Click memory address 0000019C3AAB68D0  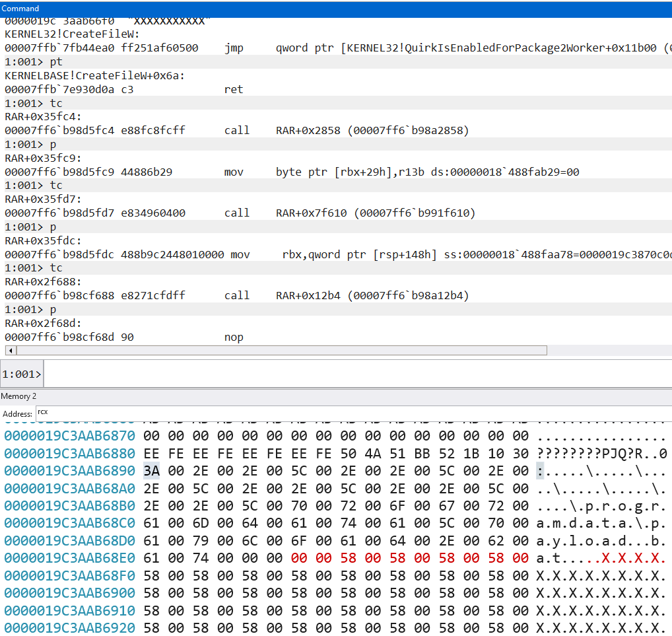click(x=69, y=541)
